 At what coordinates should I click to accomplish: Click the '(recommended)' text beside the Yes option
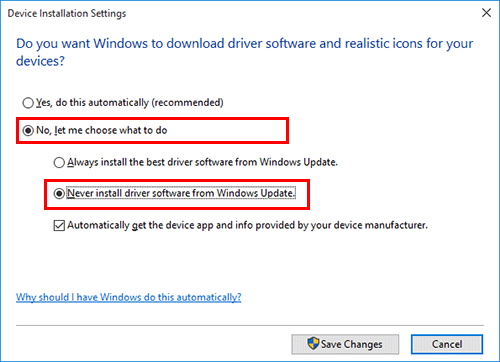coord(187,103)
